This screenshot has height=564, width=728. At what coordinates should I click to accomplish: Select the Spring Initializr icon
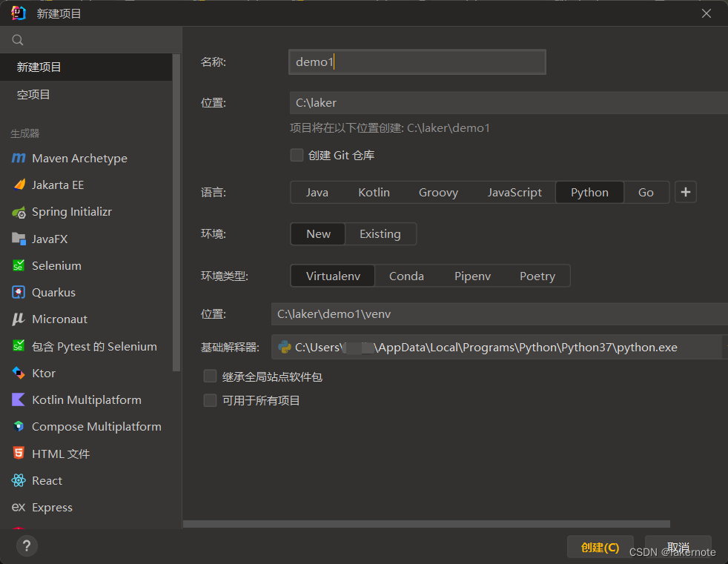[19, 212]
